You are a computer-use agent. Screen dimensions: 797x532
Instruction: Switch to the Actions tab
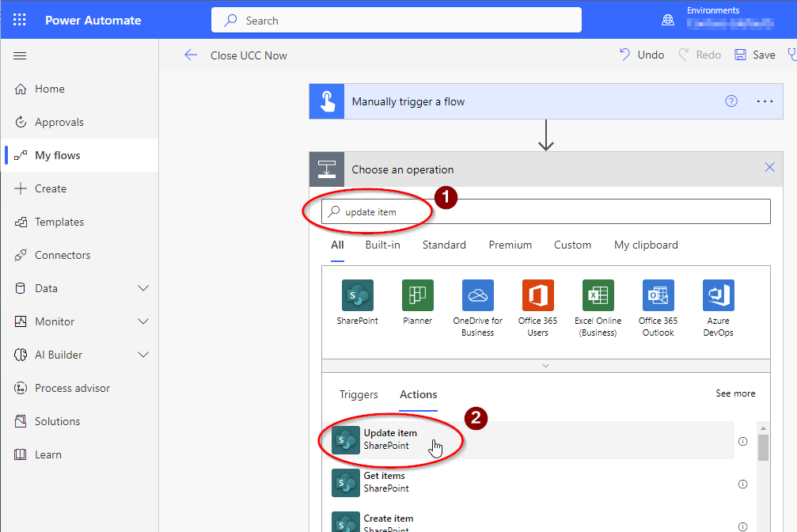click(x=419, y=395)
